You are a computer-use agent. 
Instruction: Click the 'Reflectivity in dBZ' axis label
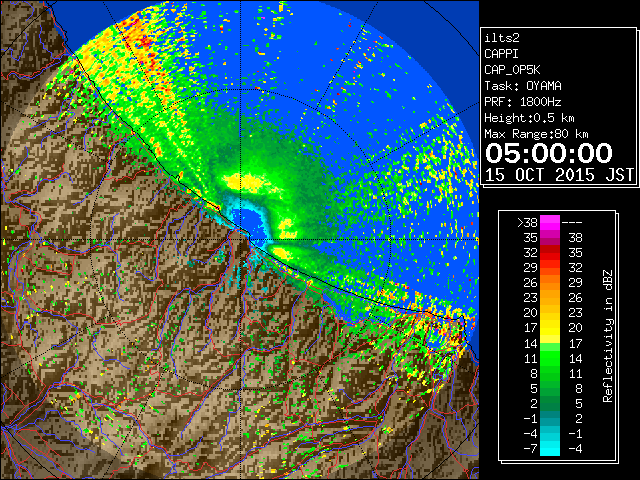pyautogui.click(x=608, y=336)
